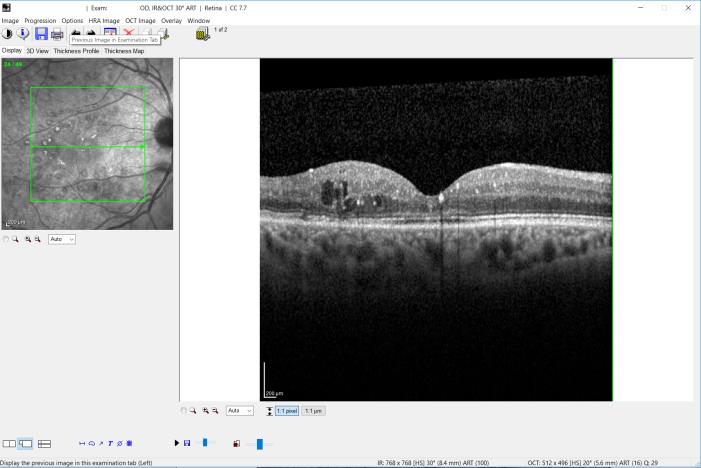701x468 pixels.
Task: Open the blue information icon
Action: pyautogui.click(x=23, y=34)
